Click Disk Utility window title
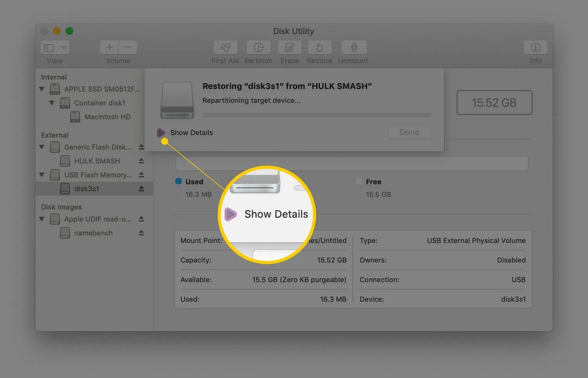Screen dimensions: 588x378 coord(294,31)
